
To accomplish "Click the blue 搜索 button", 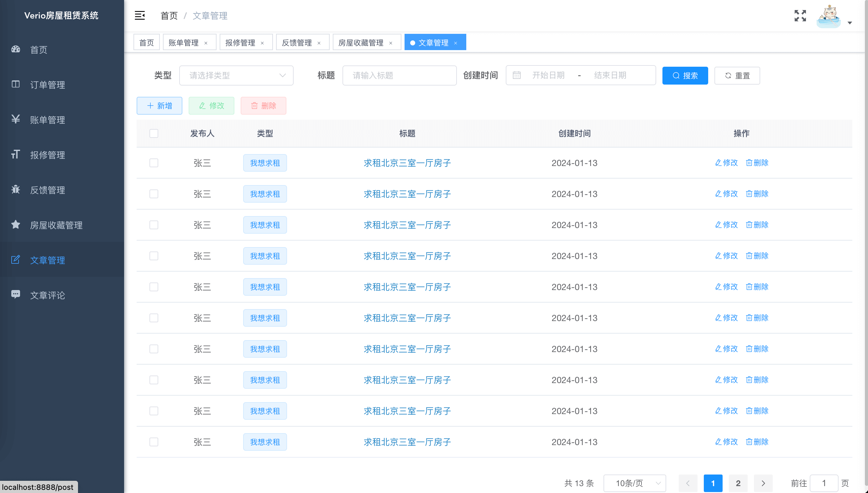I will (685, 75).
